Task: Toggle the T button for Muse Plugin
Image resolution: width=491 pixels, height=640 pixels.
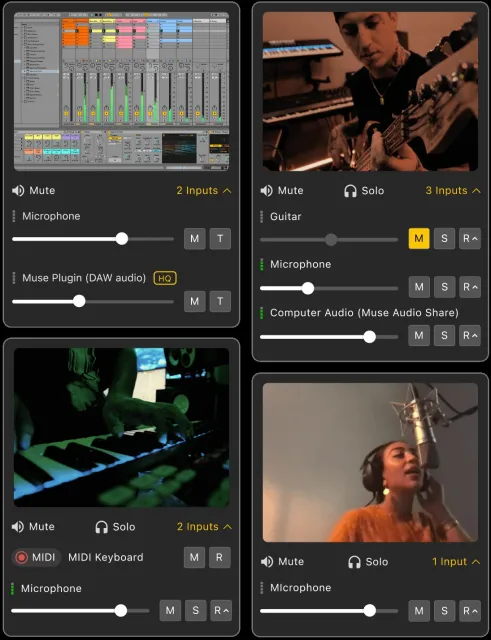Action: (x=220, y=301)
